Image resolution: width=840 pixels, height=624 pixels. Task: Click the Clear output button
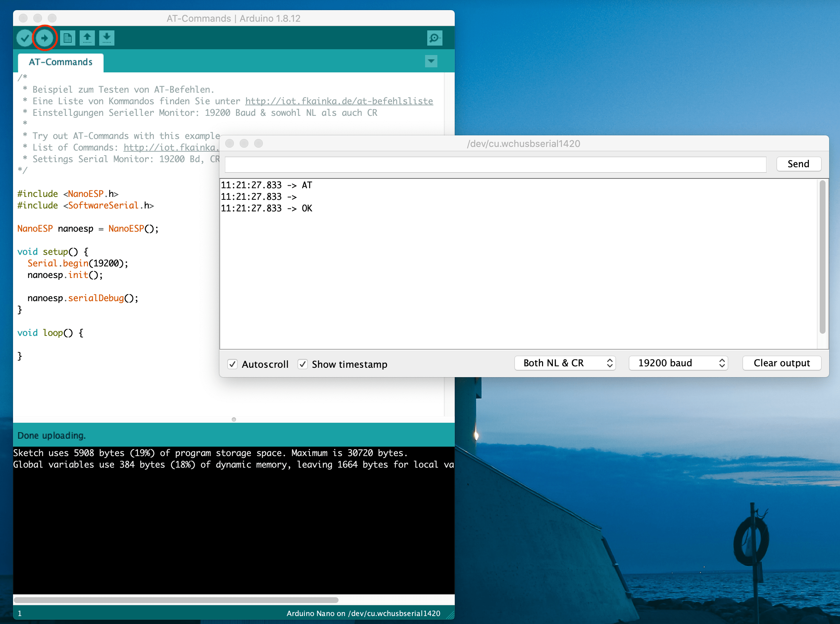pyautogui.click(x=782, y=363)
